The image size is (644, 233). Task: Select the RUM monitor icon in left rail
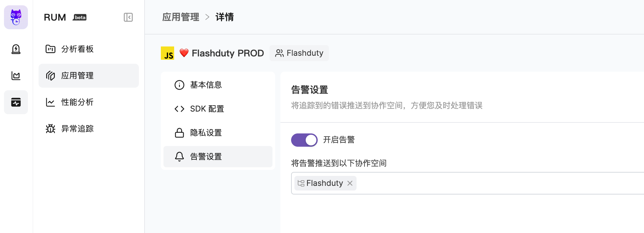click(x=16, y=102)
